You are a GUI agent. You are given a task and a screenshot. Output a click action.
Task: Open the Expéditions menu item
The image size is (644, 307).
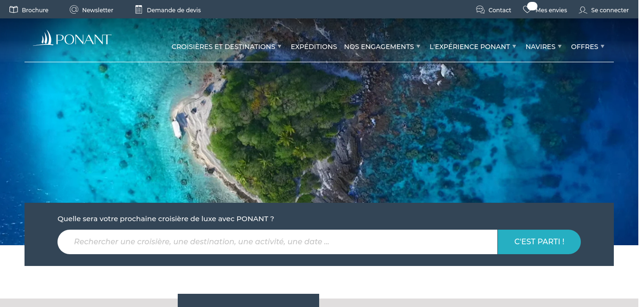(314, 47)
